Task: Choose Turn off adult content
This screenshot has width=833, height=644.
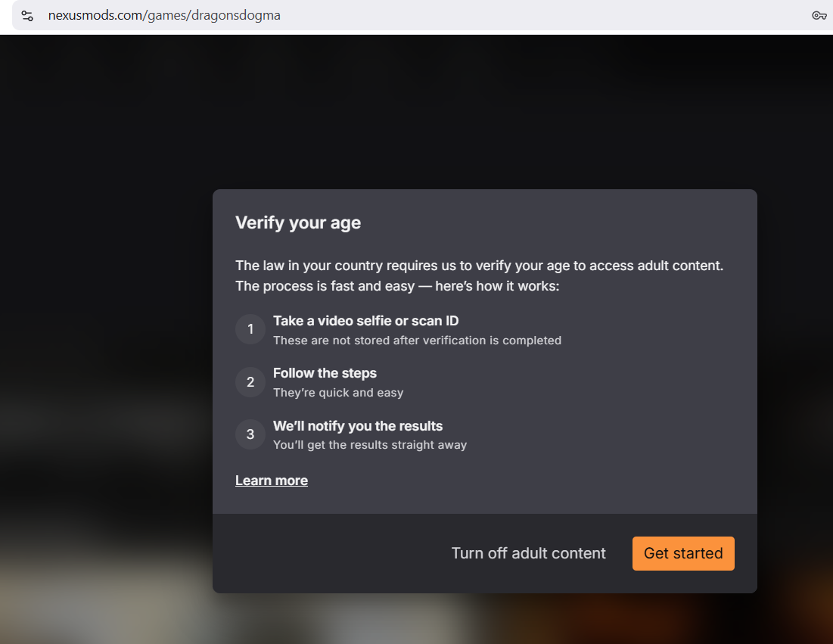Action: click(529, 553)
